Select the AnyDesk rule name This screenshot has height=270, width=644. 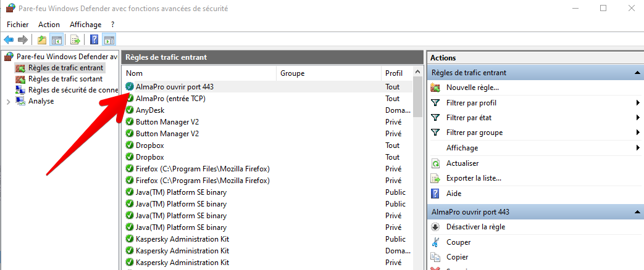pyautogui.click(x=150, y=110)
